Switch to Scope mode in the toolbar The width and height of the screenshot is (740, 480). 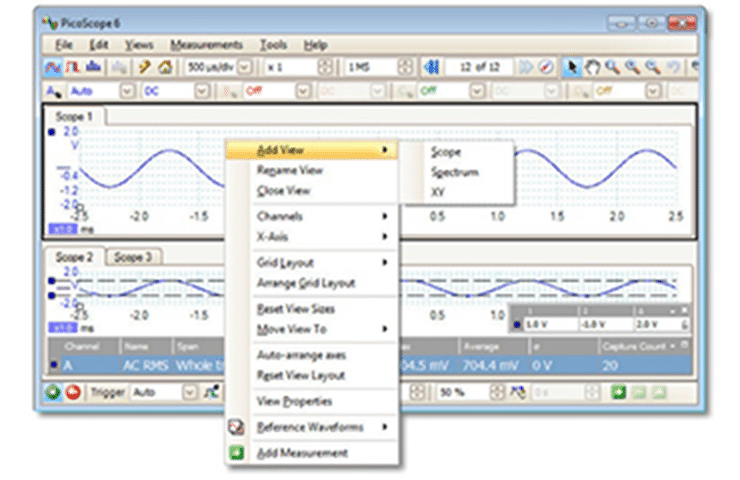pyautogui.click(x=52, y=67)
